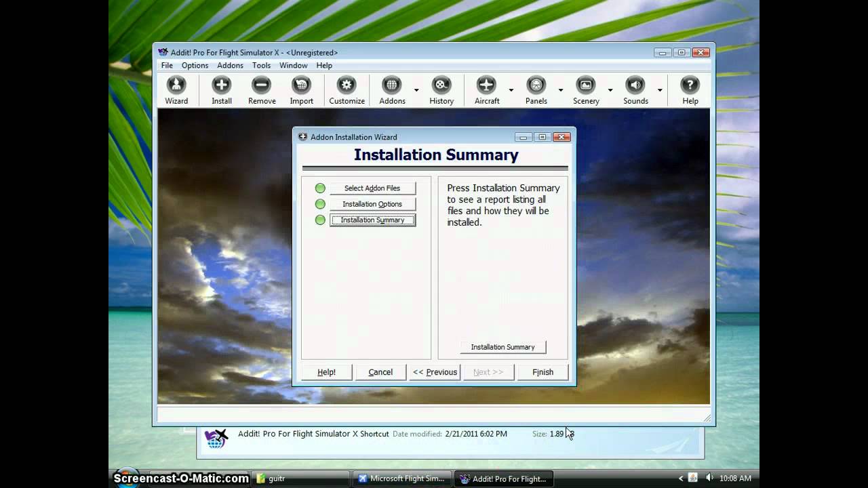Expand the Addons toolbar dropdown arrow

(416, 89)
